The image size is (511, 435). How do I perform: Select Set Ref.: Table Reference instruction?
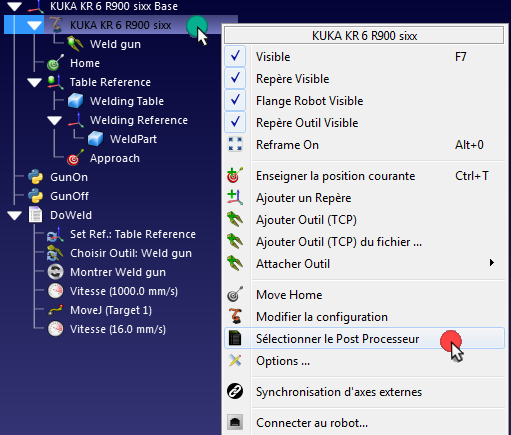(x=133, y=234)
